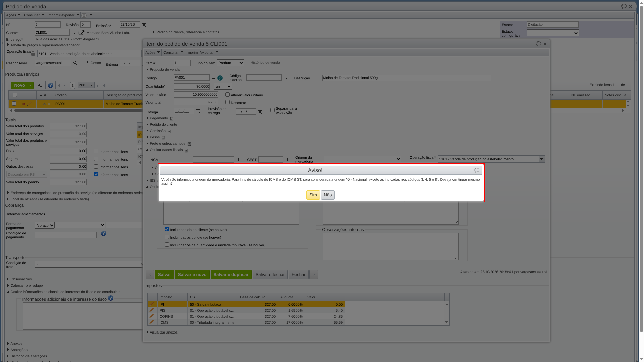
Task: Open Imprimir/exportar menu in item window
Action: click(202, 52)
